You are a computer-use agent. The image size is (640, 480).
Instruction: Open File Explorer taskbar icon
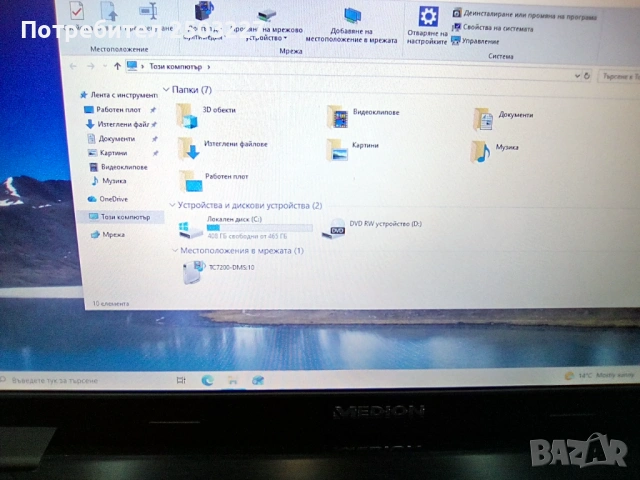233,381
